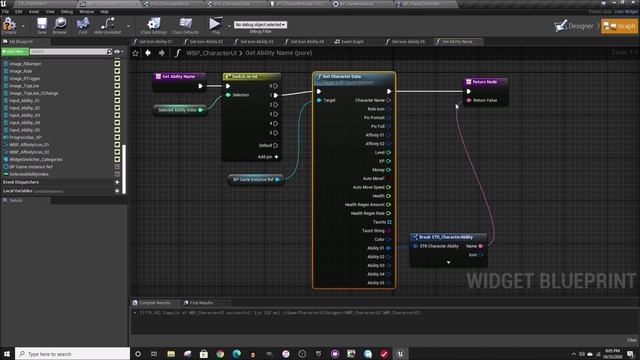
Task: Open the Add New dropdown
Action: click(15, 51)
